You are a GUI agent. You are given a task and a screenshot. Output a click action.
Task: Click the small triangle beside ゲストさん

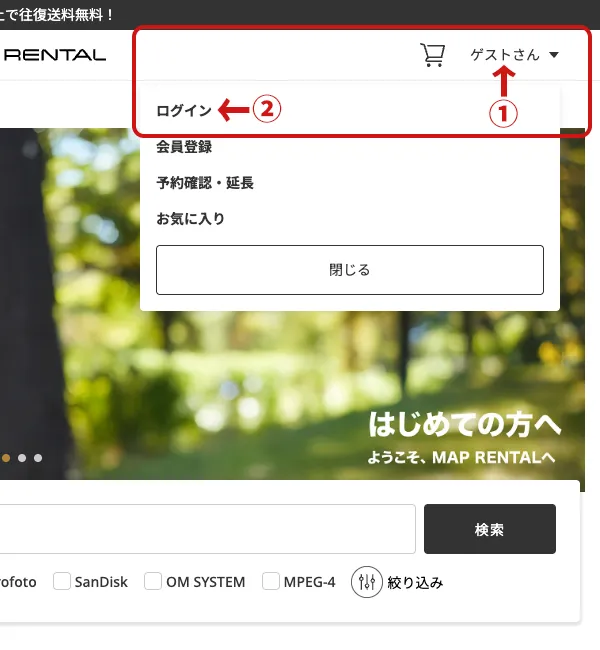pyautogui.click(x=554, y=55)
